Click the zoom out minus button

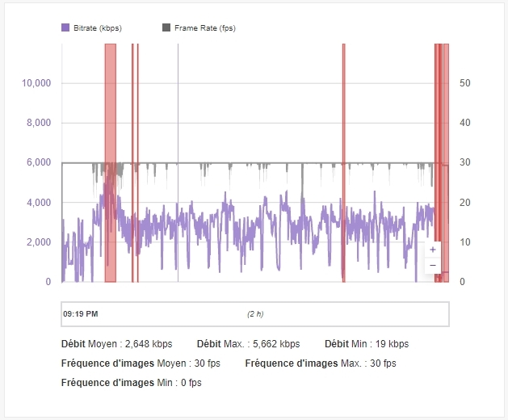[433, 266]
